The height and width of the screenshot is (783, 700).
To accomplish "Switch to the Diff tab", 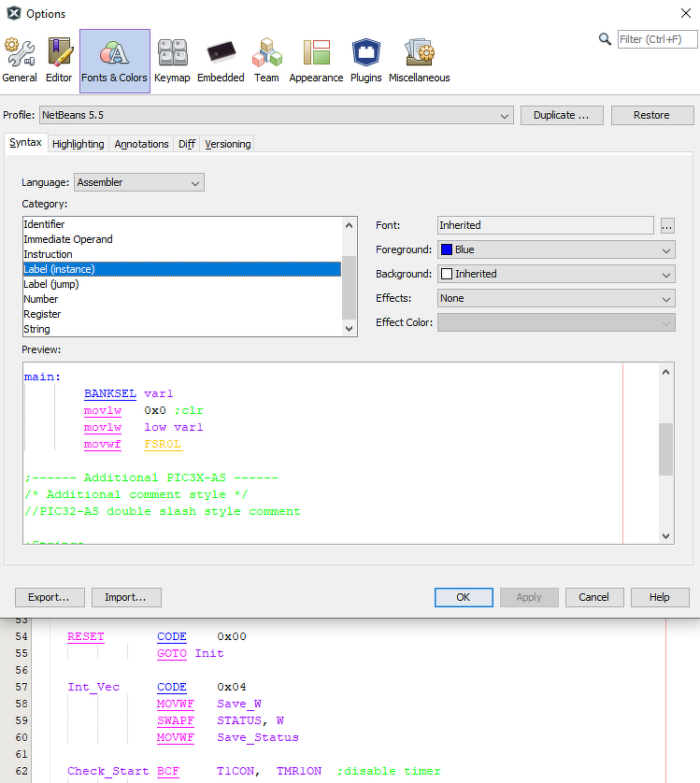I will [x=187, y=144].
